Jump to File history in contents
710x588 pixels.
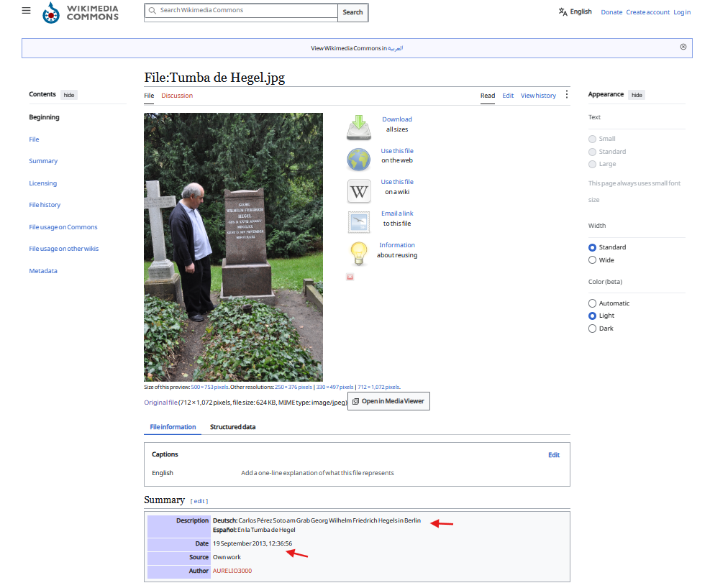click(x=45, y=205)
